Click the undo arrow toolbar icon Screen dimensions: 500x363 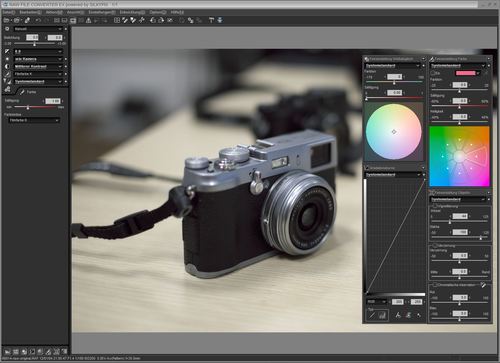click(x=38, y=20)
